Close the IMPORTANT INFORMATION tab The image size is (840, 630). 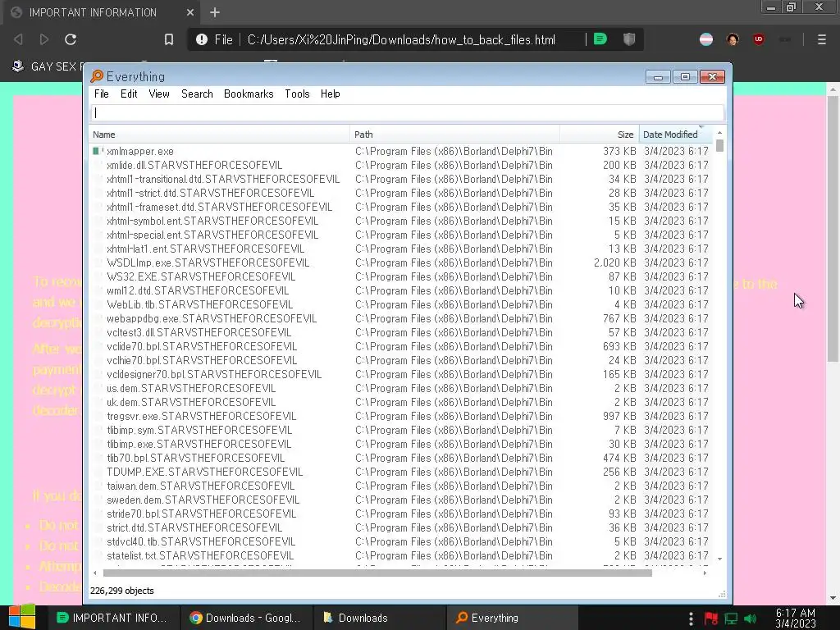coord(190,12)
